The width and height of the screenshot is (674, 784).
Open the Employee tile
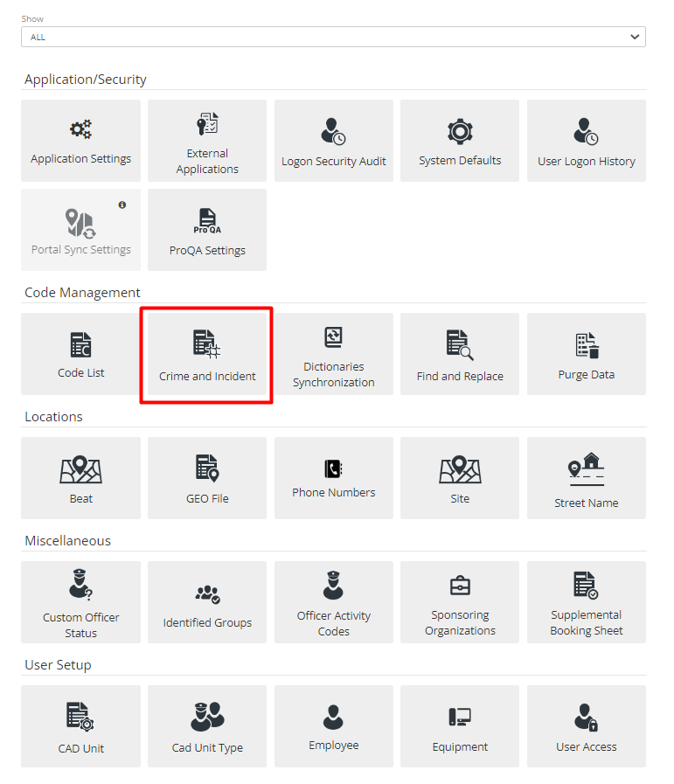(333, 726)
